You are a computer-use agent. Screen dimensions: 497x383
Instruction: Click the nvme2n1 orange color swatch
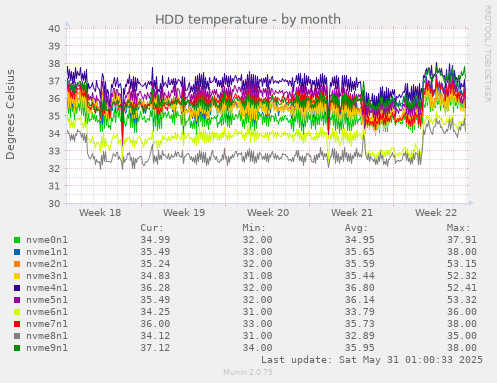pyautogui.click(x=17, y=264)
